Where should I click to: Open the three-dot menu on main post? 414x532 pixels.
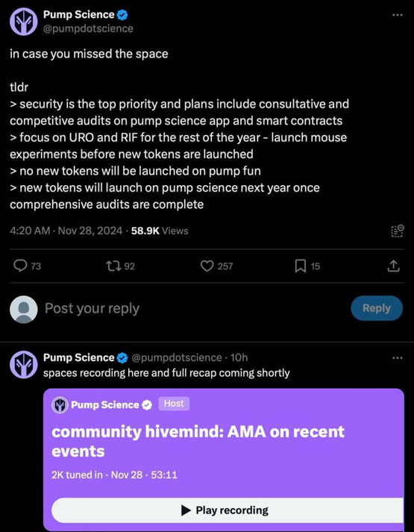(x=397, y=15)
